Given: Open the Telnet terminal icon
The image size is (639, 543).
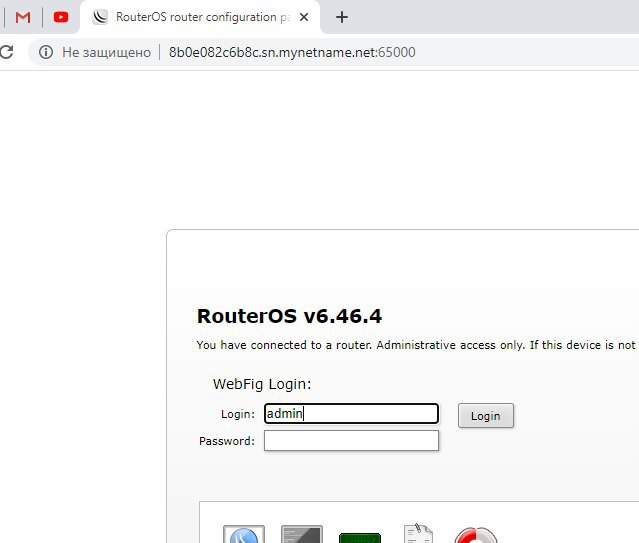Looking at the screenshot, I should coord(302,534).
